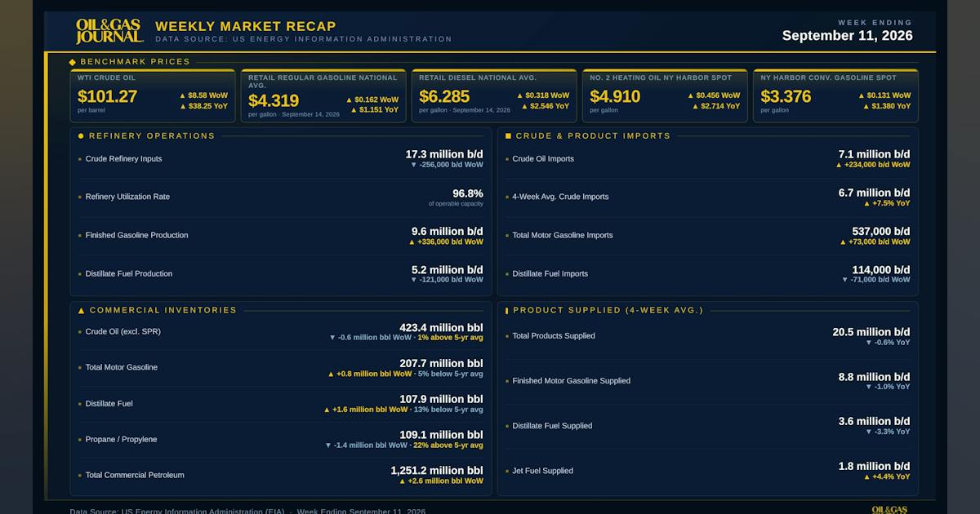Screen dimensions: 980x514
Task: Click the September 11, 2026 week ending date
Action: point(848,36)
